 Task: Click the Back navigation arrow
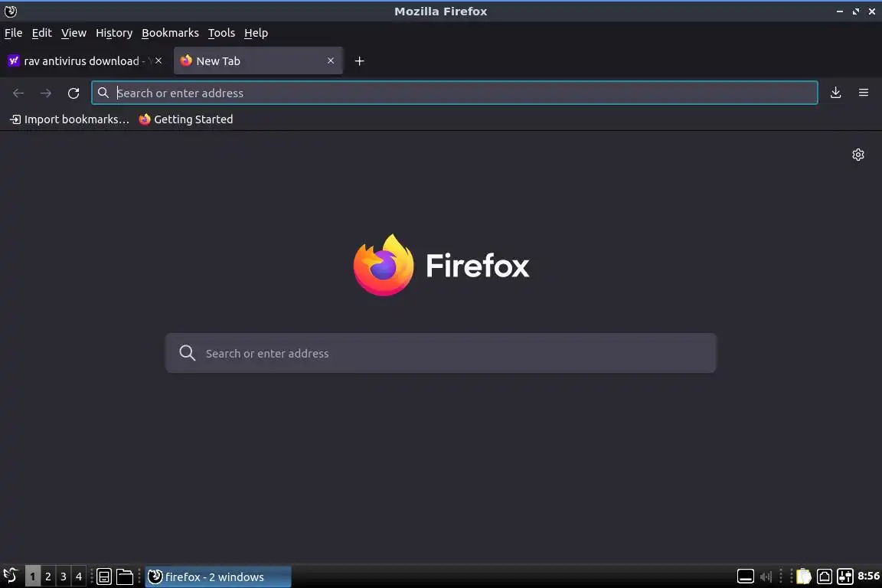coord(18,93)
